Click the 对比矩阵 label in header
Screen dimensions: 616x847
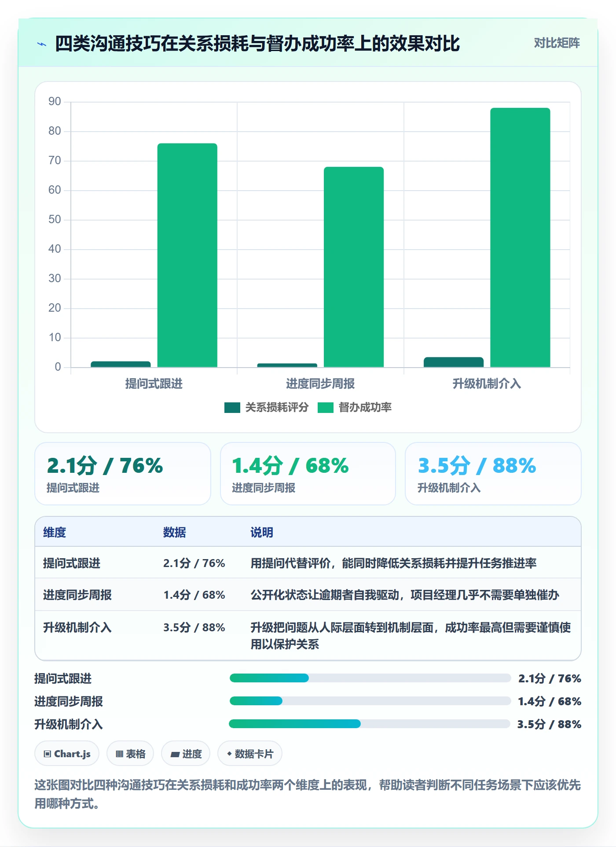click(557, 43)
